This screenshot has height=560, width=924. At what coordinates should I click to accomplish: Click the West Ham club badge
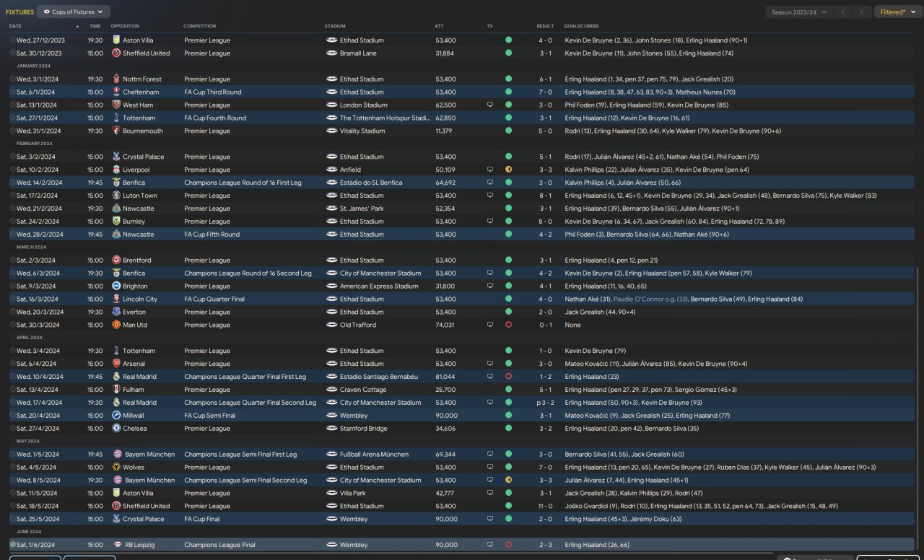point(116,105)
